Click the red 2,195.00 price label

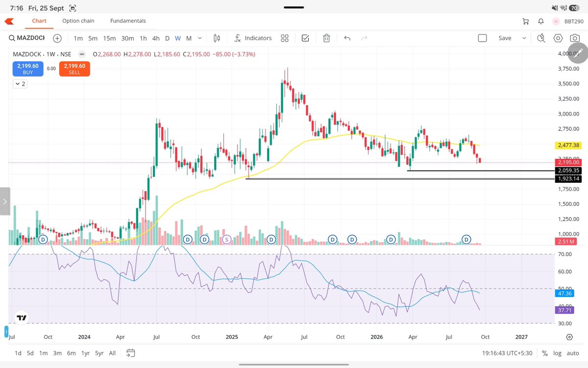coord(568,162)
